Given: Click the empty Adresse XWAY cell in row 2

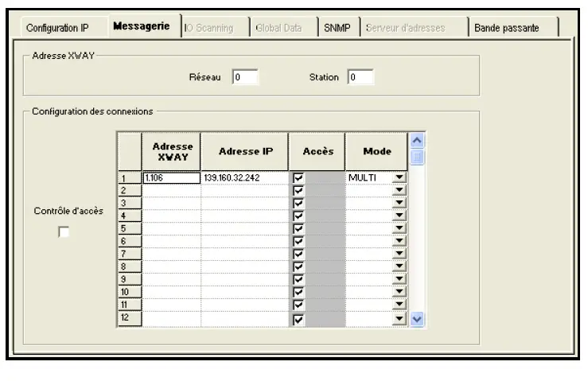Looking at the screenshot, I should pos(172,191).
